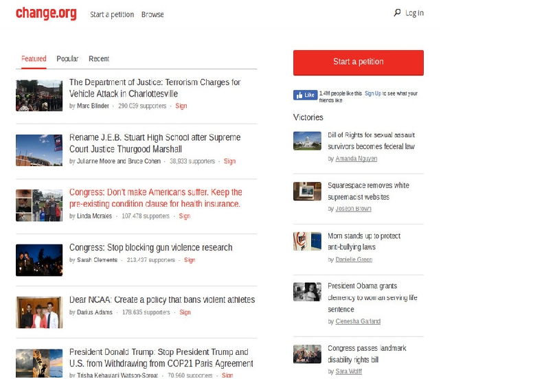This screenshot has width=544, height=392.
Task: Click the gun violence research petition image
Action: (39, 260)
